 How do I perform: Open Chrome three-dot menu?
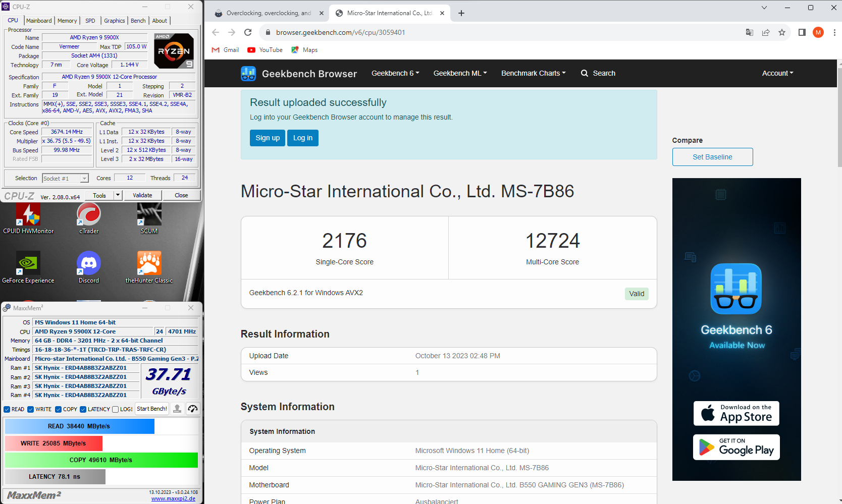pos(834,32)
